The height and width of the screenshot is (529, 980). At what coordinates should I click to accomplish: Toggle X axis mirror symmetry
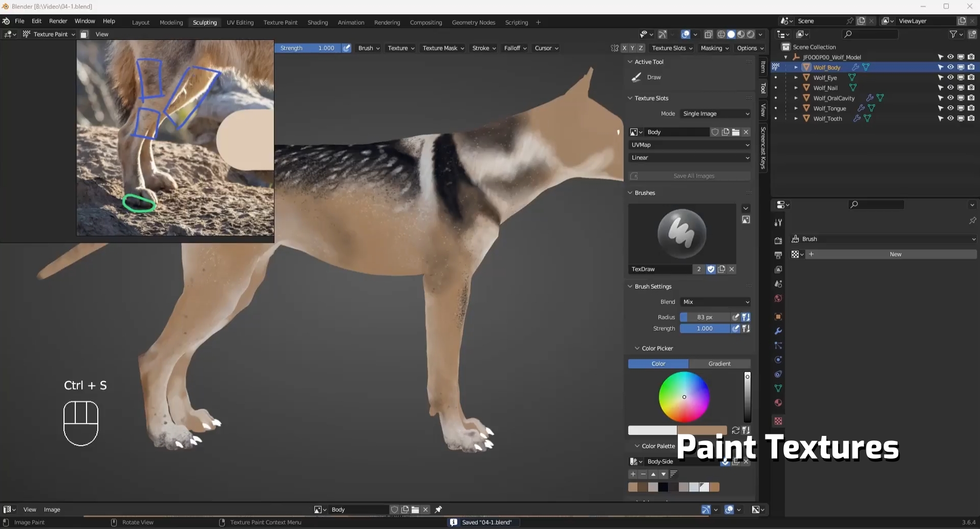(x=624, y=48)
